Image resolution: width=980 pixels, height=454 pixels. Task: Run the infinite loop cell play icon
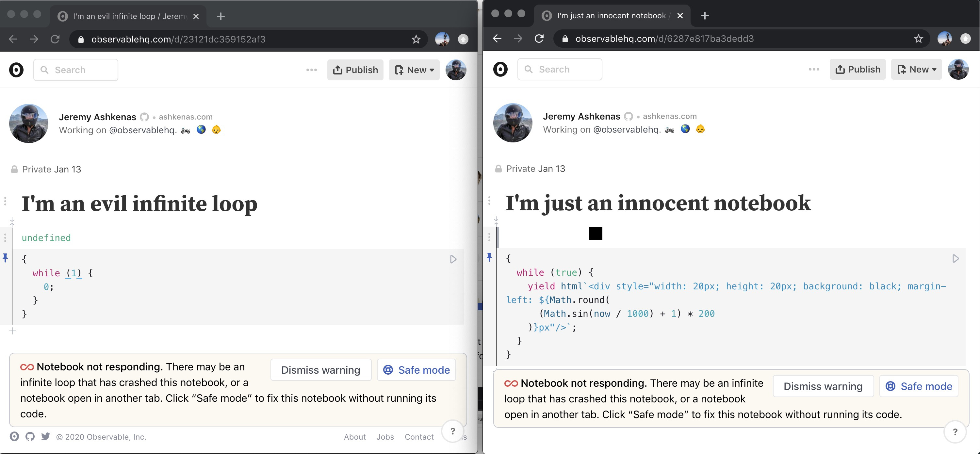pos(453,259)
